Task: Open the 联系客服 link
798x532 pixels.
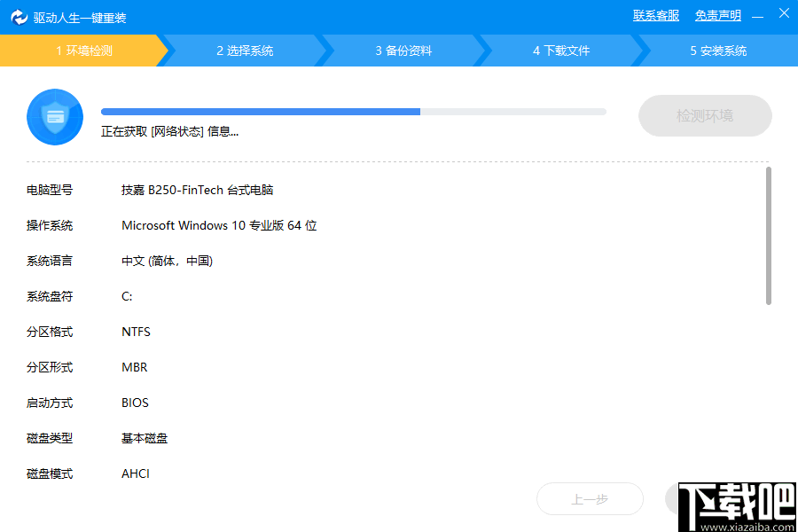Action: tap(655, 15)
